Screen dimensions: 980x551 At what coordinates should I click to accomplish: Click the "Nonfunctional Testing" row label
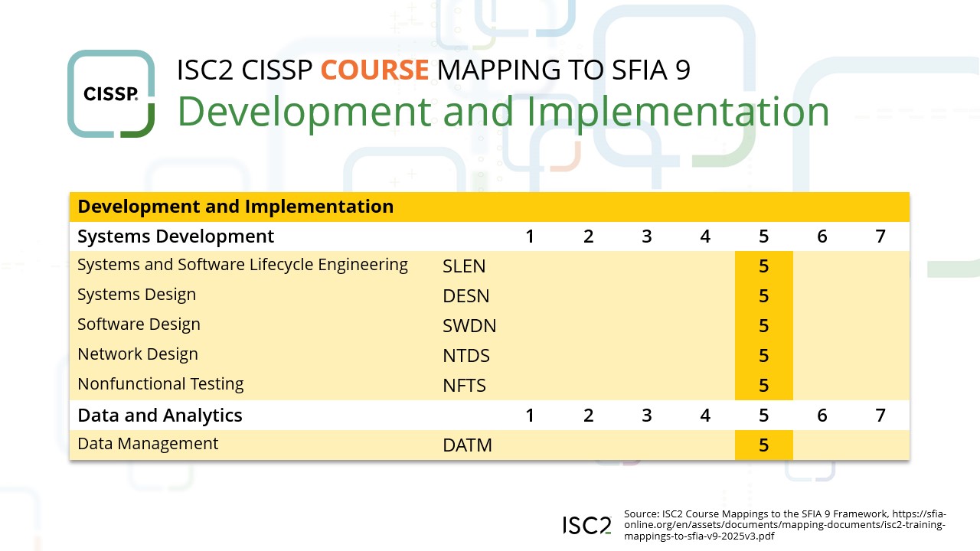pos(161,384)
